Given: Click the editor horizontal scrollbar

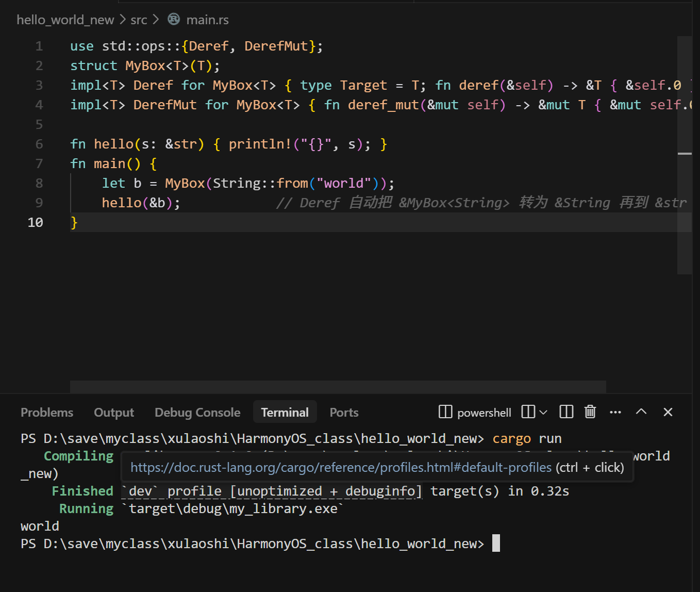Looking at the screenshot, I should click(x=338, y=387).
